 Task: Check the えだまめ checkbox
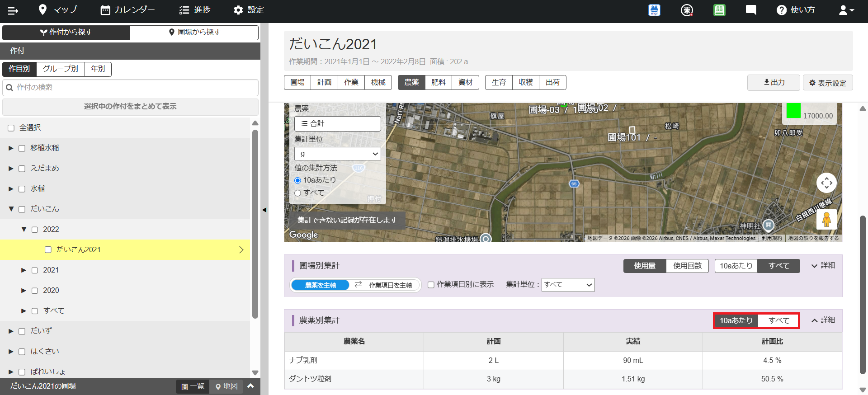point(22,169)
